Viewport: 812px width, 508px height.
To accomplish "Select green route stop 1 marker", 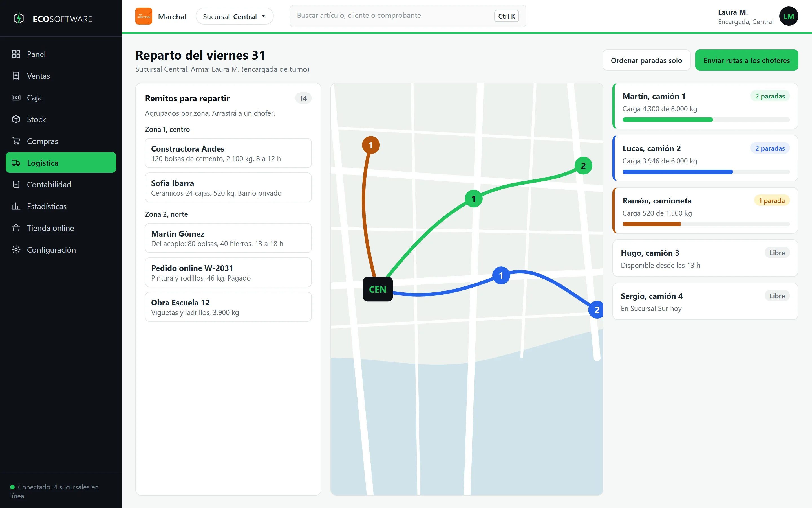I will (x=473, y=199).
